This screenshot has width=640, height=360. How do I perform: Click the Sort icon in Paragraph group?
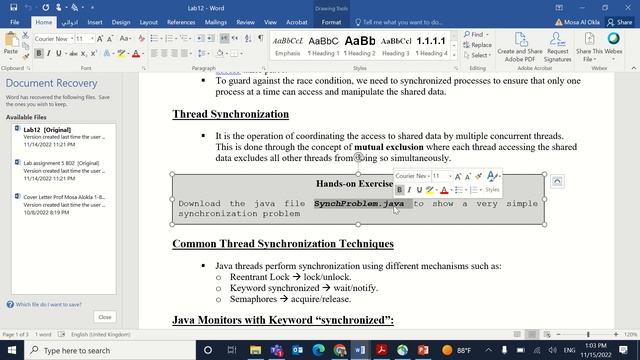click(x=248, y=39)
